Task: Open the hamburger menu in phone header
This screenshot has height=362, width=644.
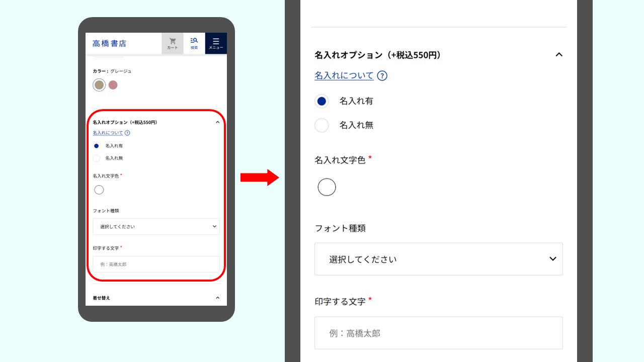Action: pyautogui.click(x=216, y=43)
